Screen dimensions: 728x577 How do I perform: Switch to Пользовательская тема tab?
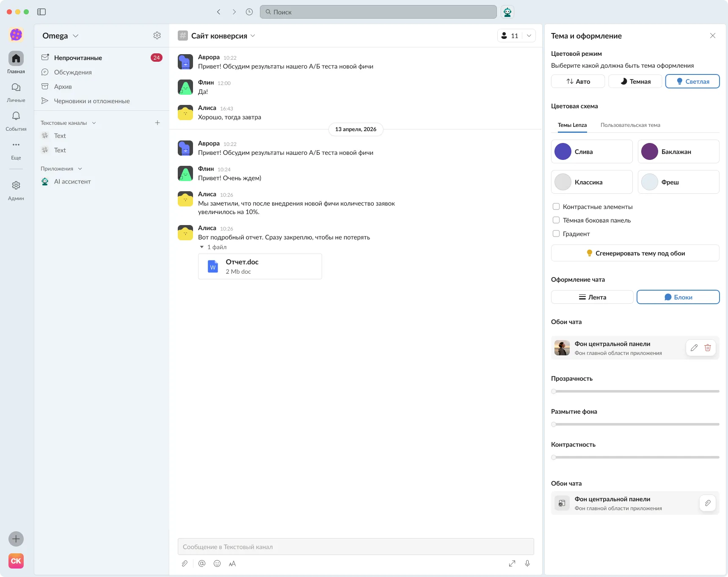coord(630,125)
